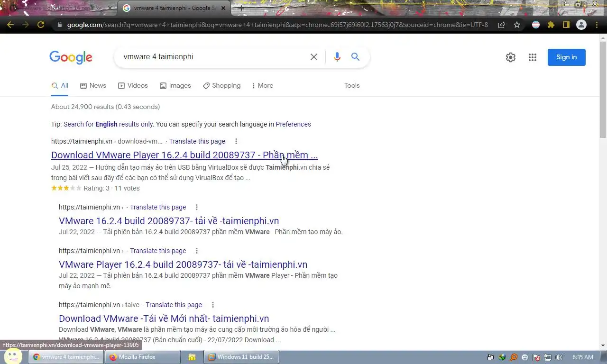This screenshot has width=607, height=364.
Task: Submit search with the magnifying glass icon
Action: click(355, 57)
